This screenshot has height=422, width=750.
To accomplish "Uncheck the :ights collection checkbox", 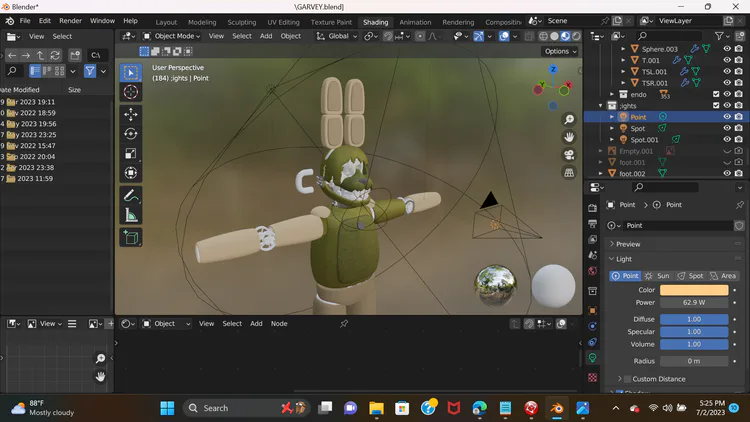I will click(x=716, y=105).
